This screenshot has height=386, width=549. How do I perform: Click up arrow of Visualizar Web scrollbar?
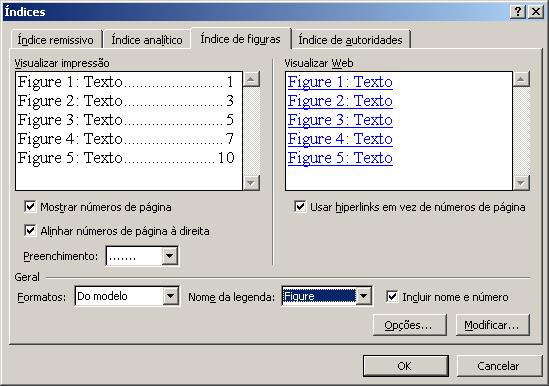tap(521, 79)
